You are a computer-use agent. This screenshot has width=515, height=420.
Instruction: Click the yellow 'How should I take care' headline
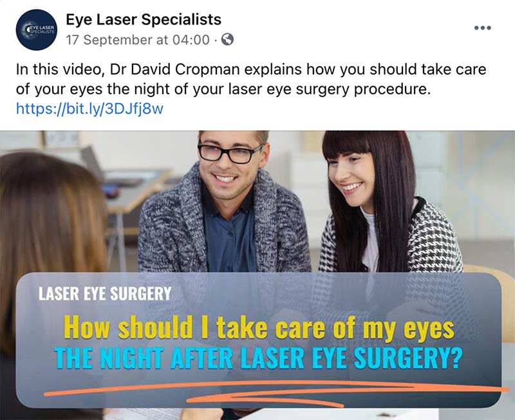(259, 327)
